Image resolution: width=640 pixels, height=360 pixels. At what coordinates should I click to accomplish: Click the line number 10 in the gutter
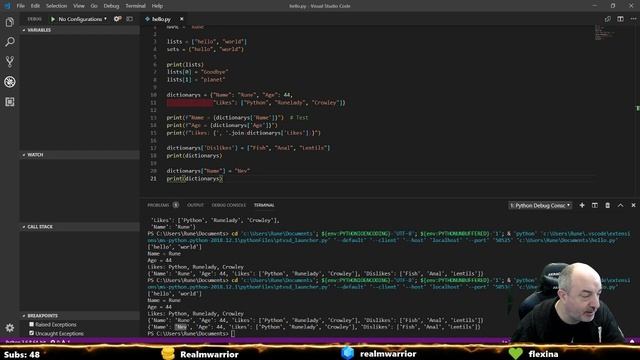click(153, 95)
